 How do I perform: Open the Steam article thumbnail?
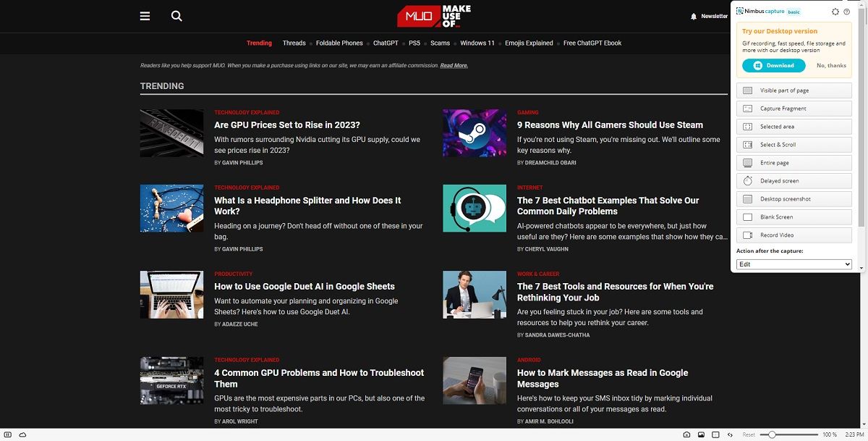click(x=474, y=133)
